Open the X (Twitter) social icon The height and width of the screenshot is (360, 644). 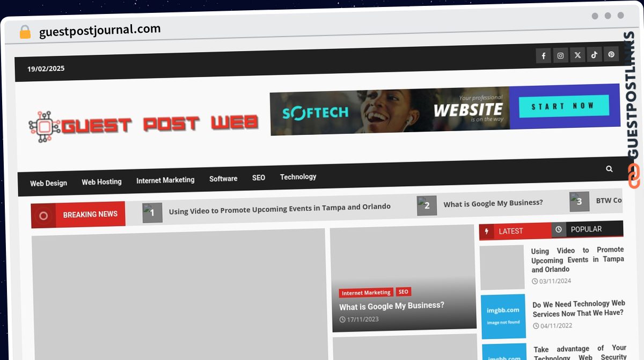577,55
